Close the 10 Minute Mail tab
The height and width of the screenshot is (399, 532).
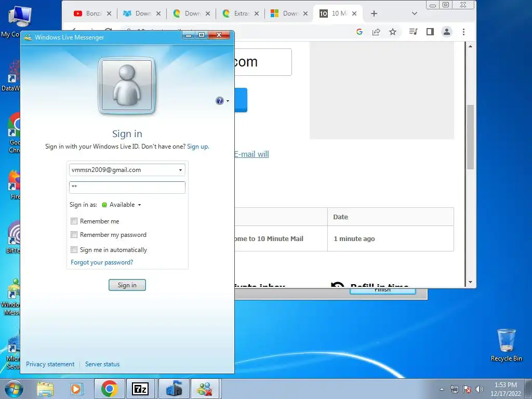354,14
